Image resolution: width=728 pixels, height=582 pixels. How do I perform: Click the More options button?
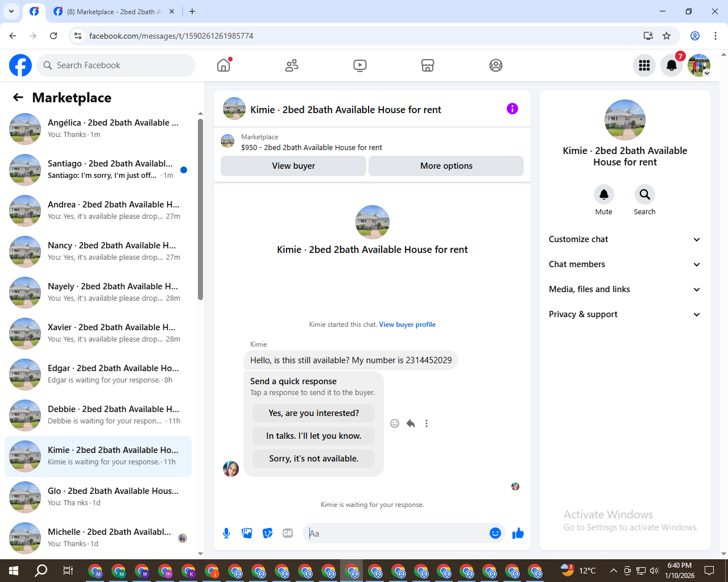pyautogui.click(x=446, y=166)
